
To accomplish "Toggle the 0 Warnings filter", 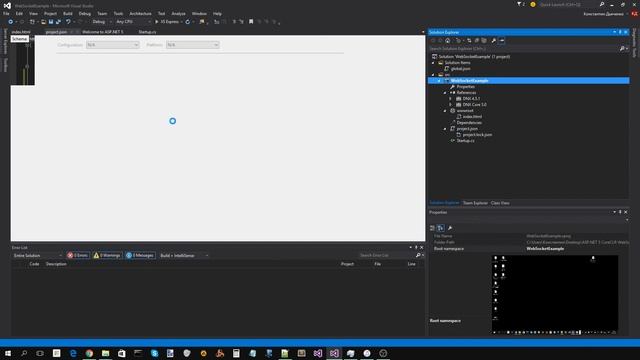I will click(107, 256).
